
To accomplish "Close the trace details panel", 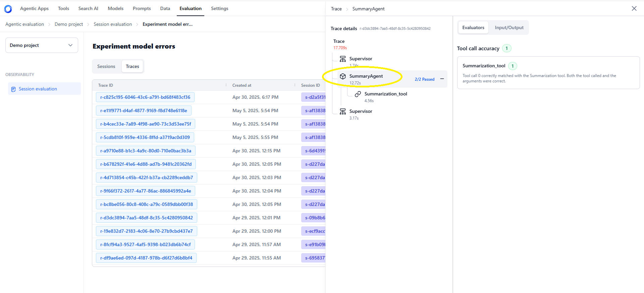I will pyautogui.click(x=634, y=8).
